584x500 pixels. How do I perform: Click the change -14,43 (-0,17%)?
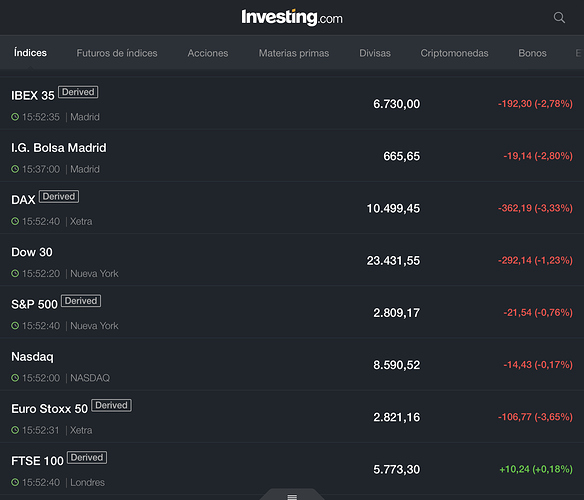point(538,364)
